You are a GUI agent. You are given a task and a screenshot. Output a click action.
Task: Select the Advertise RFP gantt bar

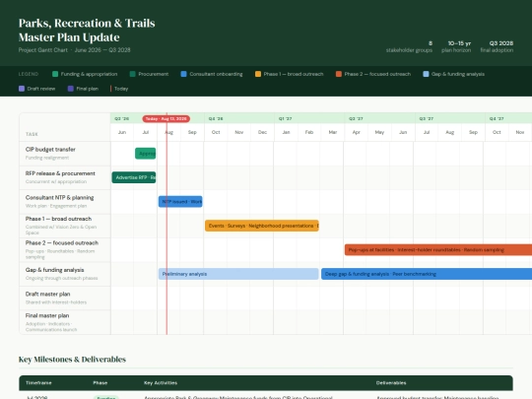pos(134,177)
